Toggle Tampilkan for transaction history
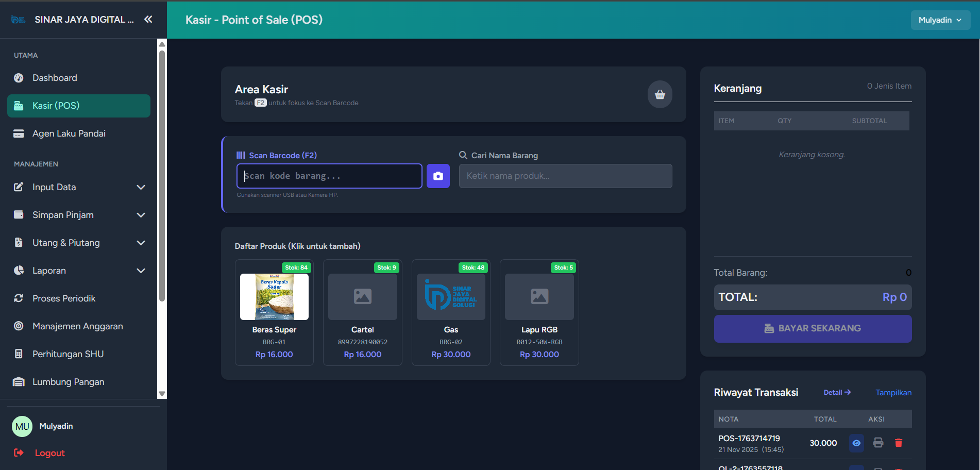Viewport: 980px width, 470px height. click(x=893, y=393)
